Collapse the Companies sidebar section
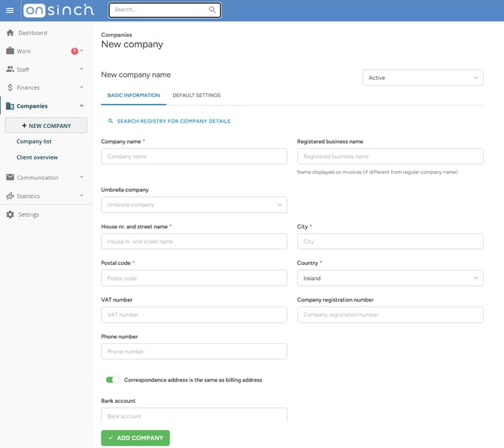Viewport: 504px width, 448px height. (81, 106)
